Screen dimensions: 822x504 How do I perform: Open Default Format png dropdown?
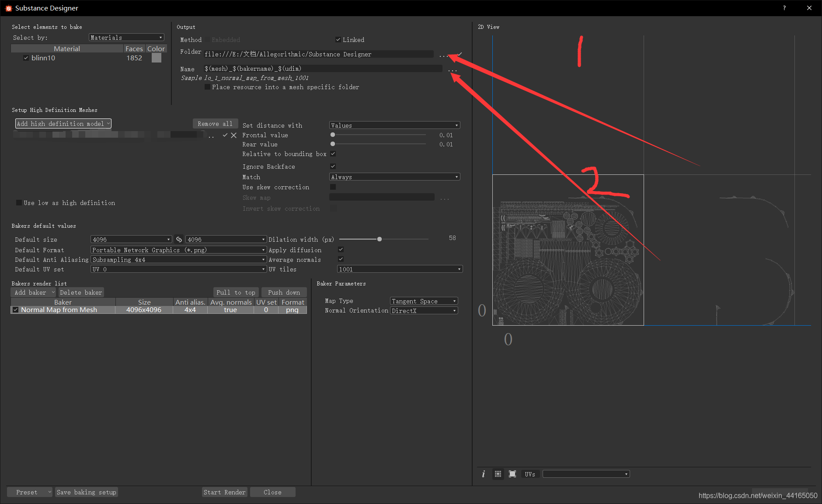[178, 250]
